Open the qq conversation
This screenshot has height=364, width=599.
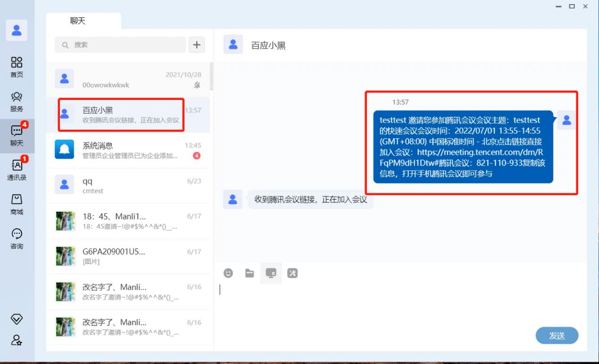[128, 186]
